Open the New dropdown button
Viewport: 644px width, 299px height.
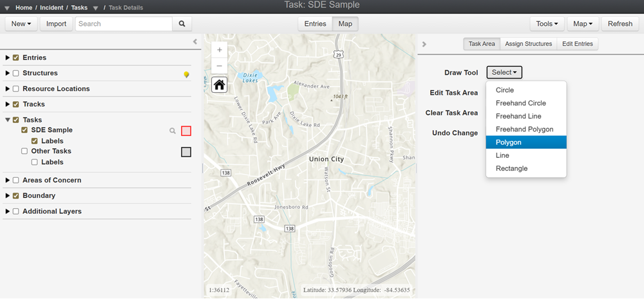click(21, 24)
